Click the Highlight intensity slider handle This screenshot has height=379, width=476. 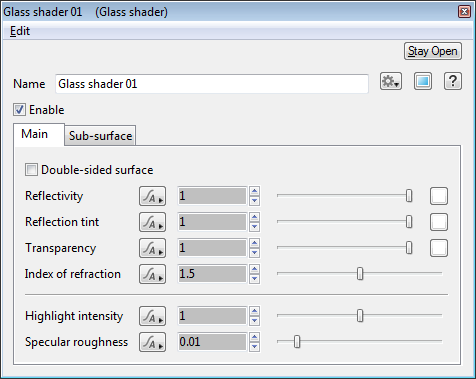click(x=360, y=315)
